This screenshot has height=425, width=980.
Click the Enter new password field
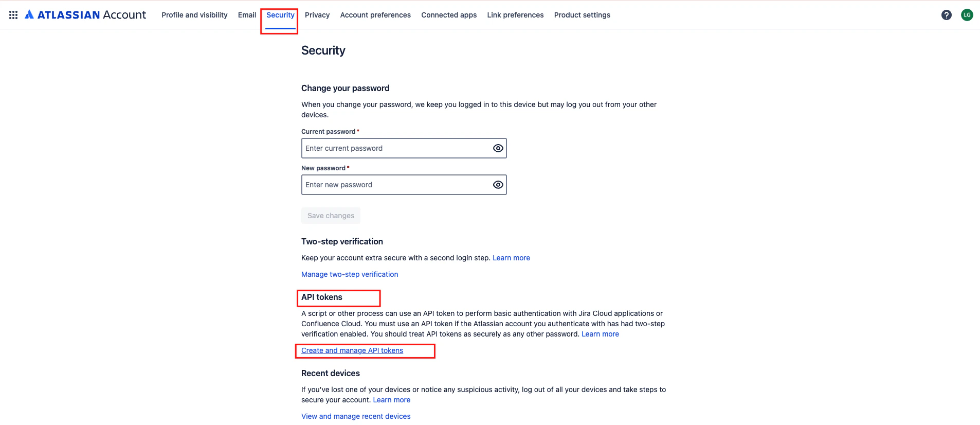point(396,184)
